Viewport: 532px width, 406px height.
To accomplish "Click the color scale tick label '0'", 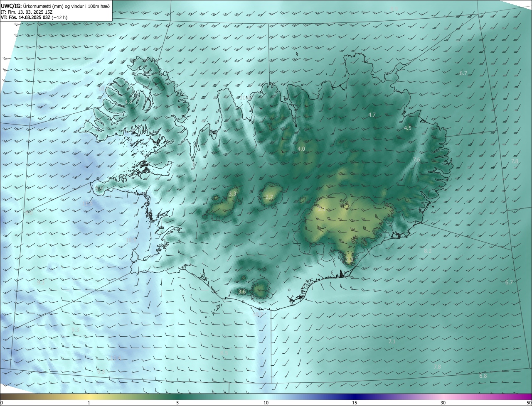I will [2, 403].
